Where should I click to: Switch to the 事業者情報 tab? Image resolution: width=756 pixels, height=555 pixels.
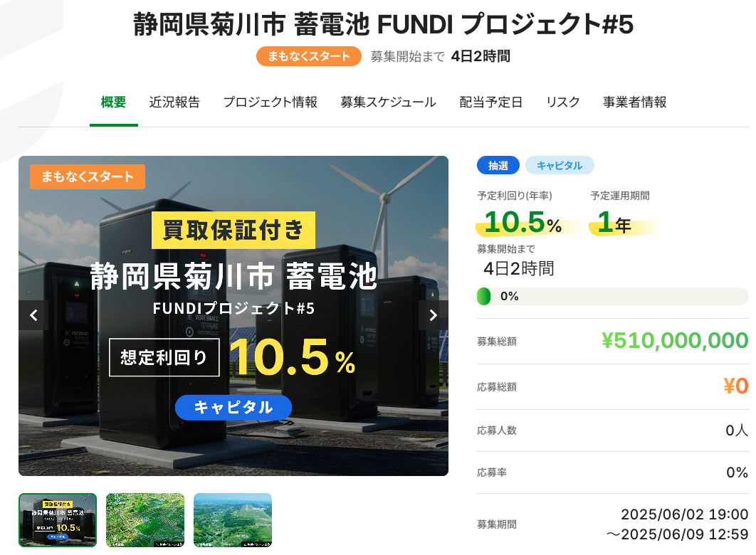pos(634,102)
